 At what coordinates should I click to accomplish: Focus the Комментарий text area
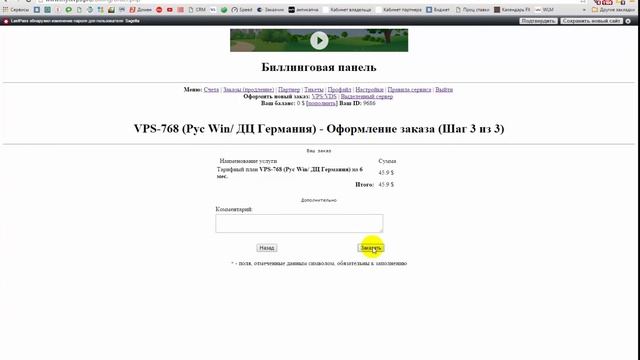299,223
